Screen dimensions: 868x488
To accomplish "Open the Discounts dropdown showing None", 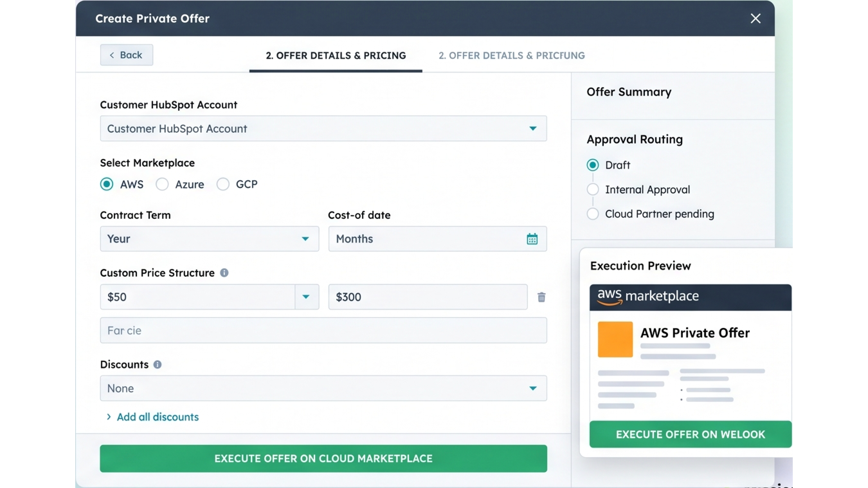I will (x=323, y=388).
